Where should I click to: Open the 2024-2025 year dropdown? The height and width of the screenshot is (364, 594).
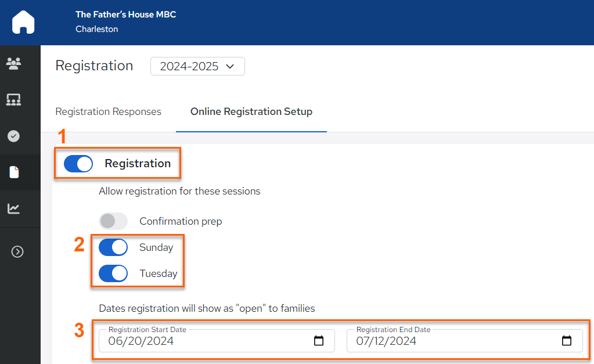point(197,66)
